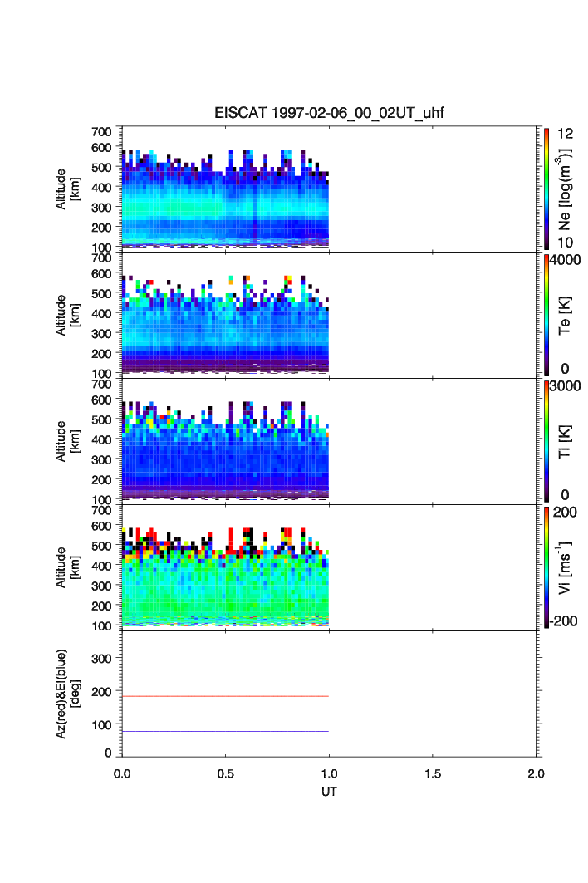Click the red azimuth line
Image resolution: width=588 pixels, height=883 pixels.
point(225,697)
